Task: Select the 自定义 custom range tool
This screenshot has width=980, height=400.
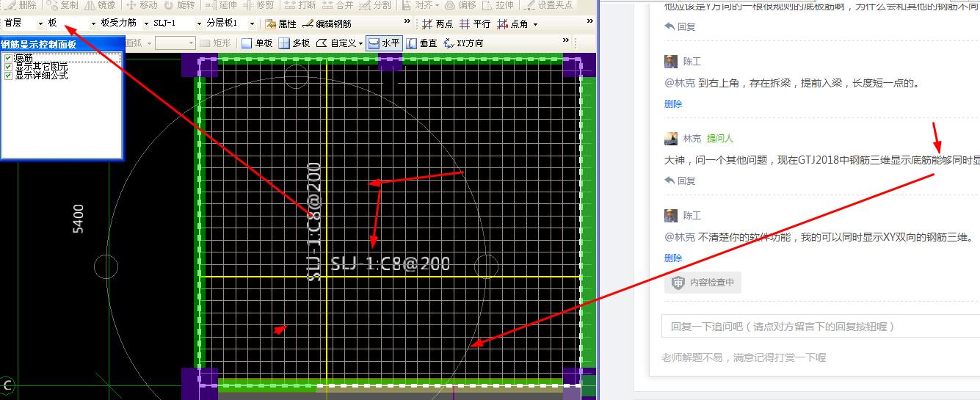Action: 336,43
